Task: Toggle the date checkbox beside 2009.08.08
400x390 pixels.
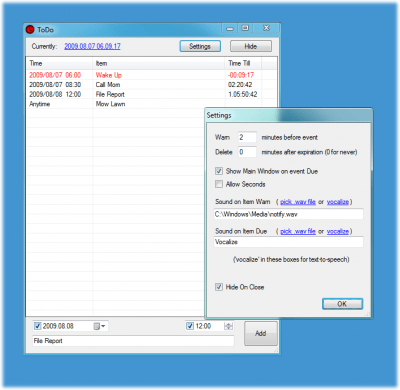Action: (x=38, y=326)
